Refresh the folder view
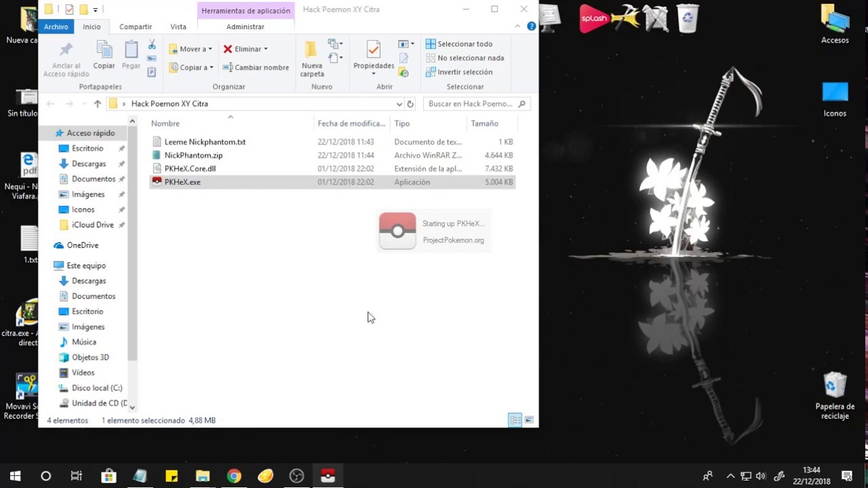The height and width of the screenshot is (488, 868). tap(410, 104)
